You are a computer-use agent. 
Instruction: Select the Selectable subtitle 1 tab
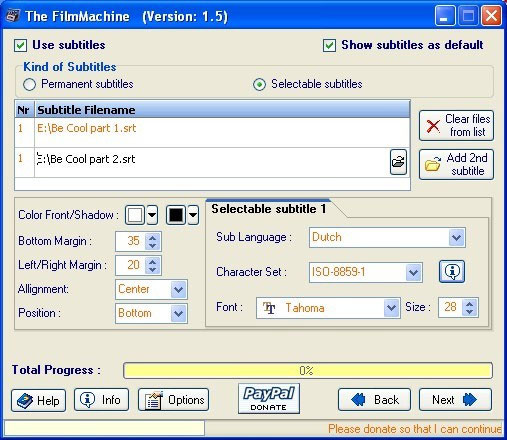[x=269, y=209]
